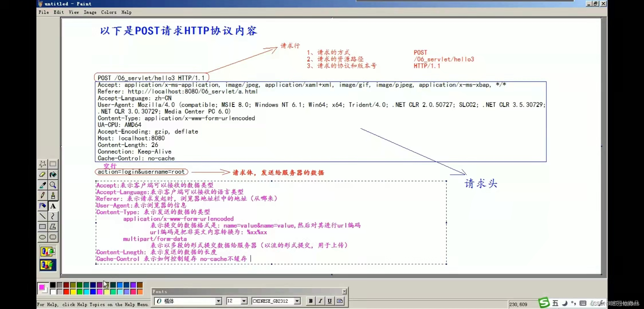
Task: Click the IME moon half-width icon
Action: [565, 303]
